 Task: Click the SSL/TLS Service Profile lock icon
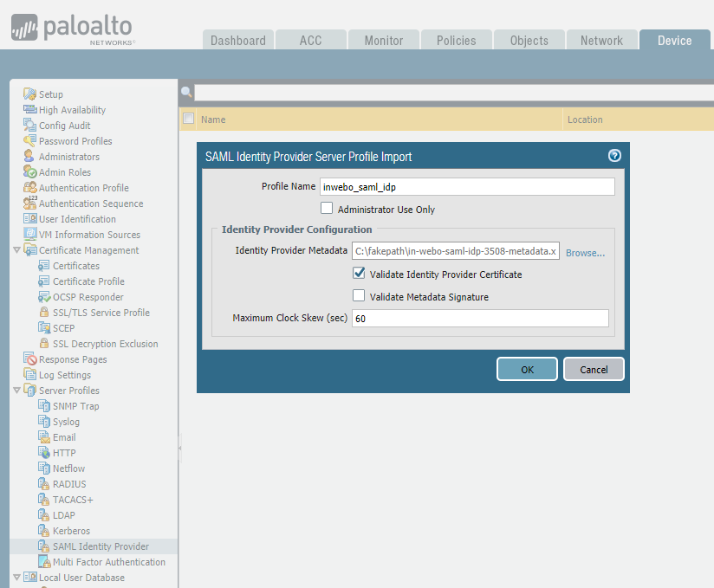44,313
